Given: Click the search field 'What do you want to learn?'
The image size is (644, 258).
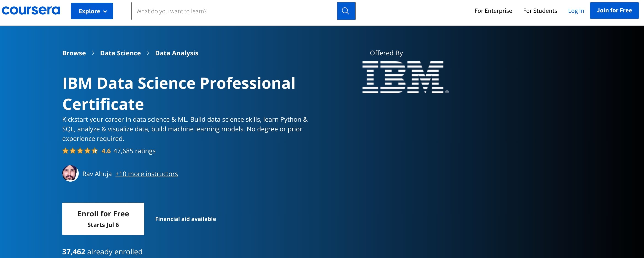Looking at the screenshot, I should pos(234,11).
